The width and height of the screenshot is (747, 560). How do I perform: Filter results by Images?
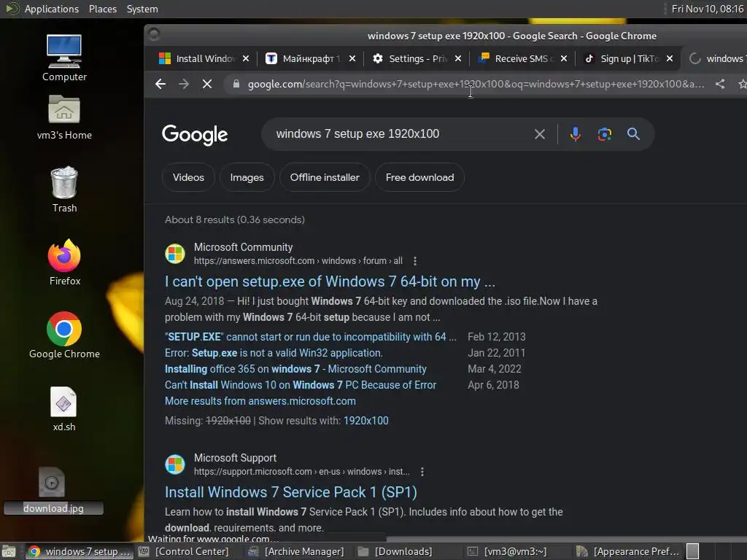click(247, 177)
